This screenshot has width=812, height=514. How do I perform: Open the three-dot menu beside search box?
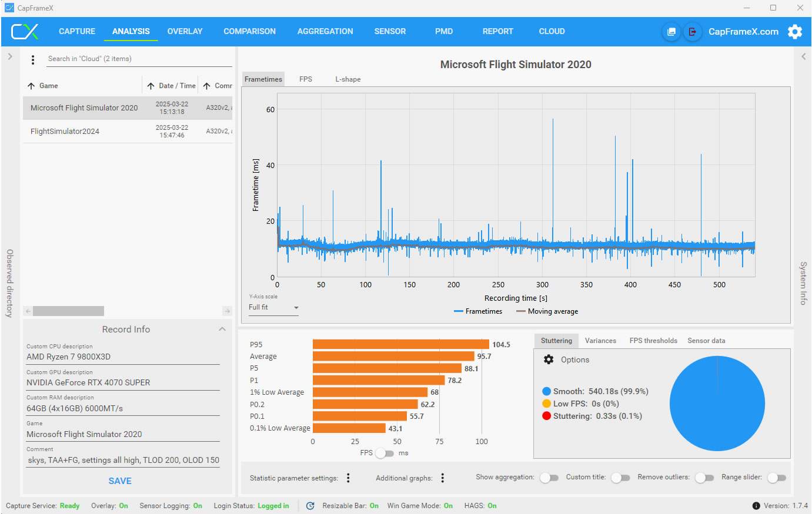coord(33,59)
